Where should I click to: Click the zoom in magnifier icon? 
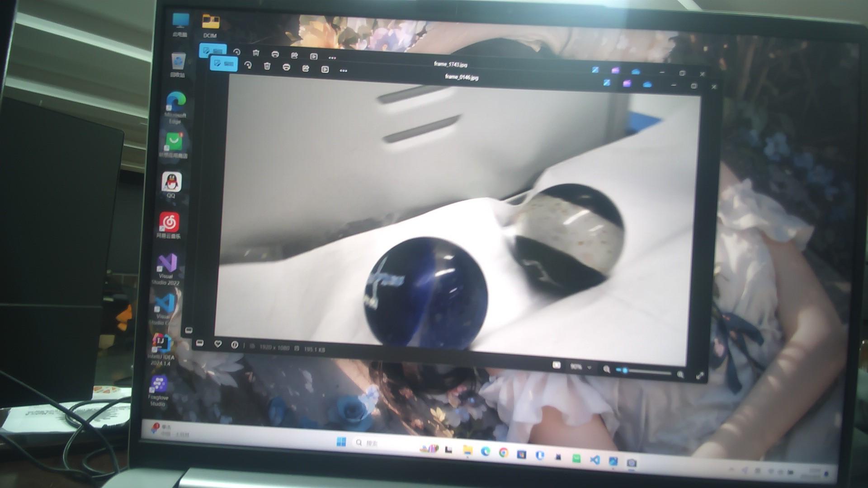(680, 375)
